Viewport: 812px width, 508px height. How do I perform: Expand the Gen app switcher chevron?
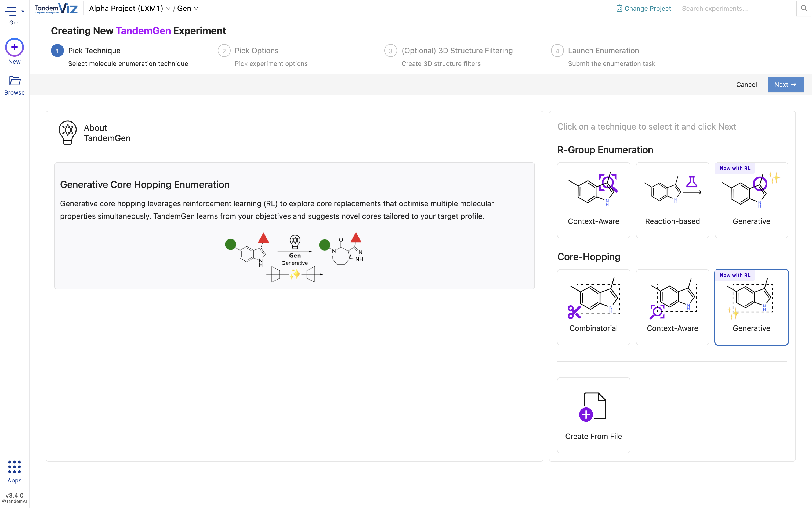tap(23, 11)
